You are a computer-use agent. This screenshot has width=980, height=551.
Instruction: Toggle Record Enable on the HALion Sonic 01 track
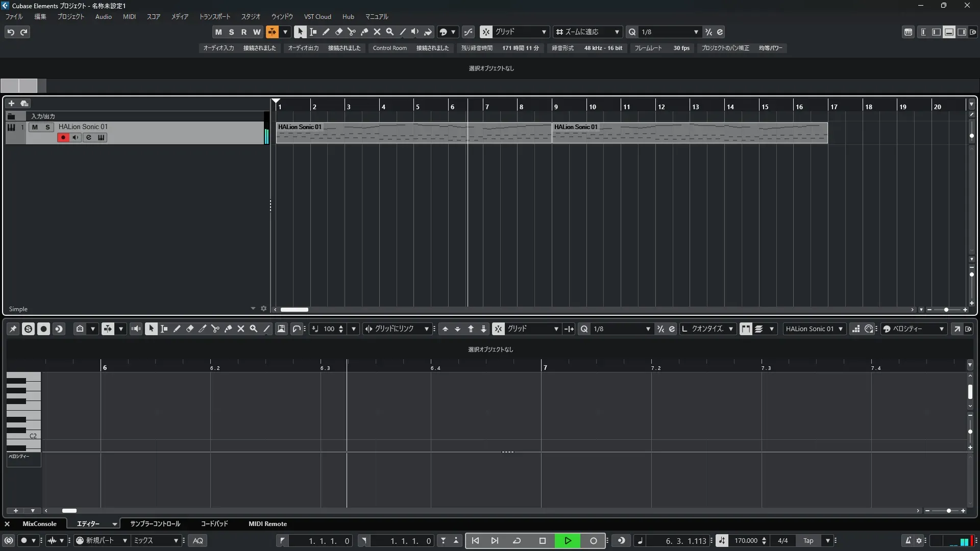(63, 137)
